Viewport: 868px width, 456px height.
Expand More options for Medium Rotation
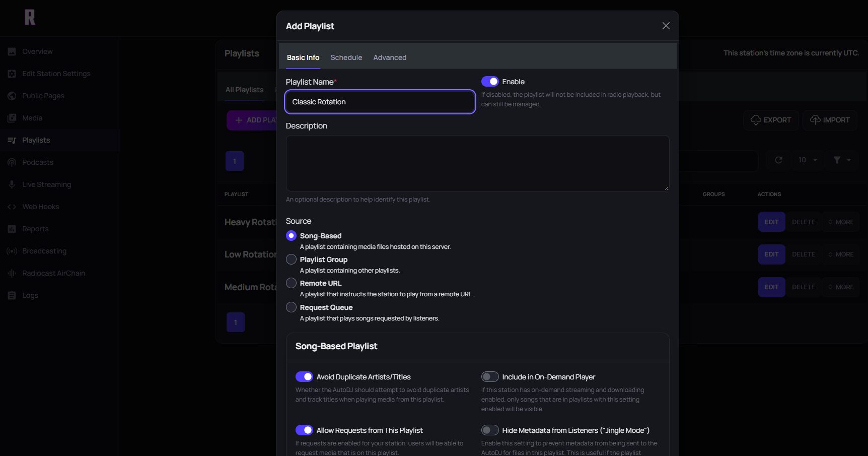click(x=841, y=287)
